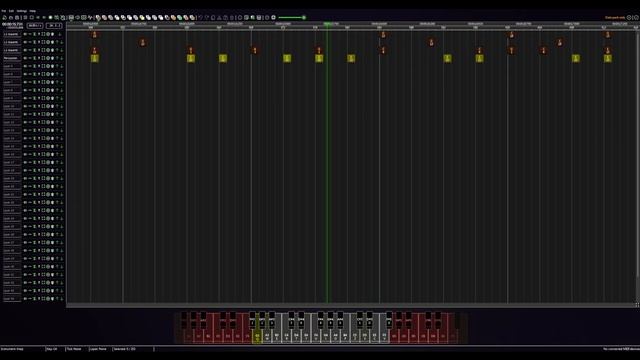Select the Click instrument icon
The image size is (640, 360).
tap(123, 18)
